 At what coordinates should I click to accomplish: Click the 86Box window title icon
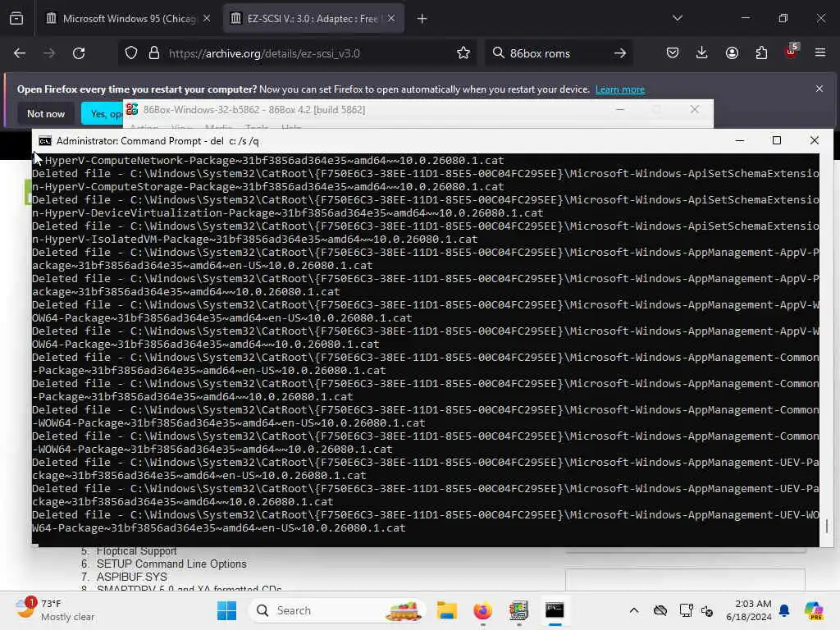[132, 109]
